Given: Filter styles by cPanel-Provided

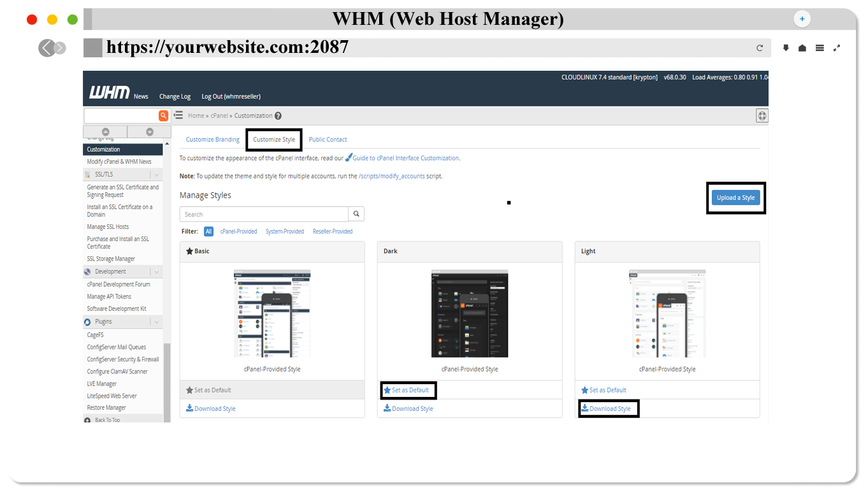Looking at the screenshot, I should 238,231.
